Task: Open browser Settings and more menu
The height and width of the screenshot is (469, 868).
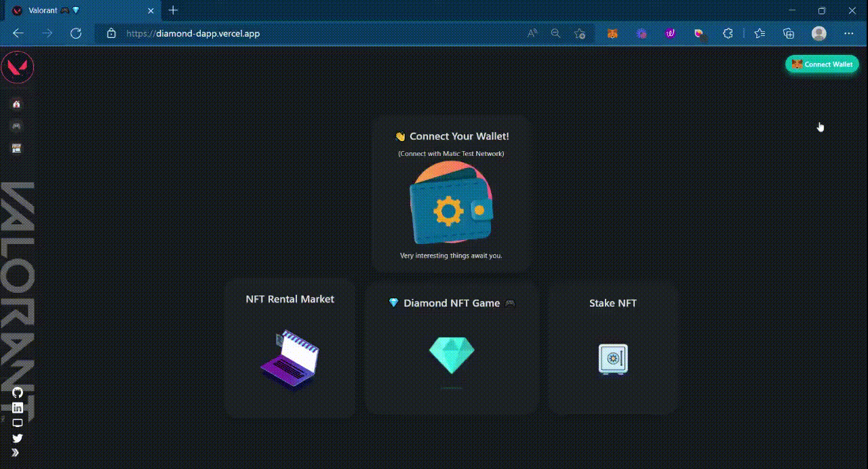Action: click(848, 33)
